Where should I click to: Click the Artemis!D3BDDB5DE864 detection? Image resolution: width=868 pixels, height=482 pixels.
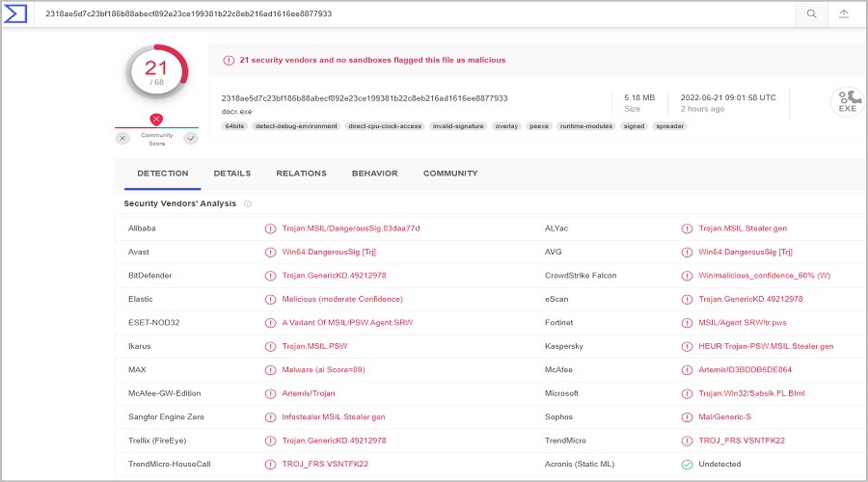[746, 369]
